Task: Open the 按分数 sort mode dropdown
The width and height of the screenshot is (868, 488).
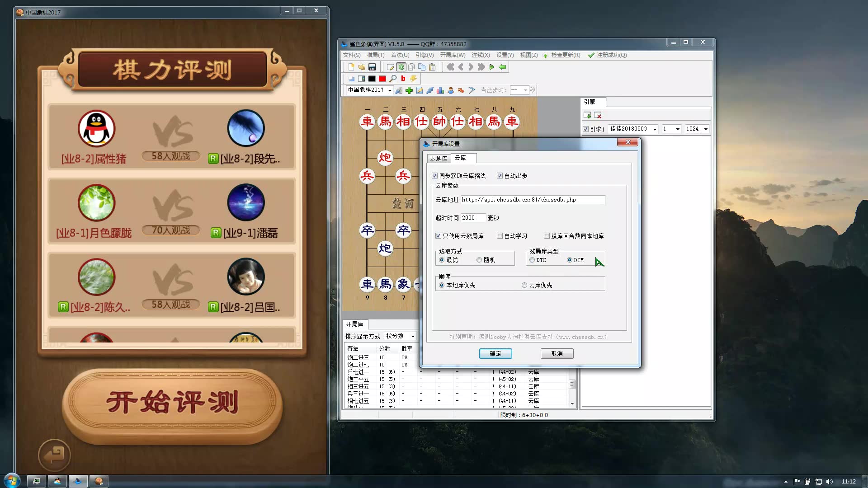Action: click(x=413, y=336)
